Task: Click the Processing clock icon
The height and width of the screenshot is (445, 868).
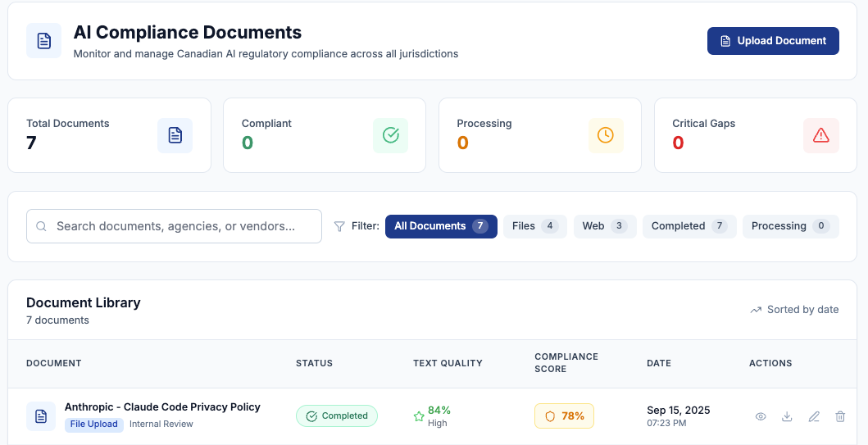Action: pyautogui.click(x=606, y=135)
